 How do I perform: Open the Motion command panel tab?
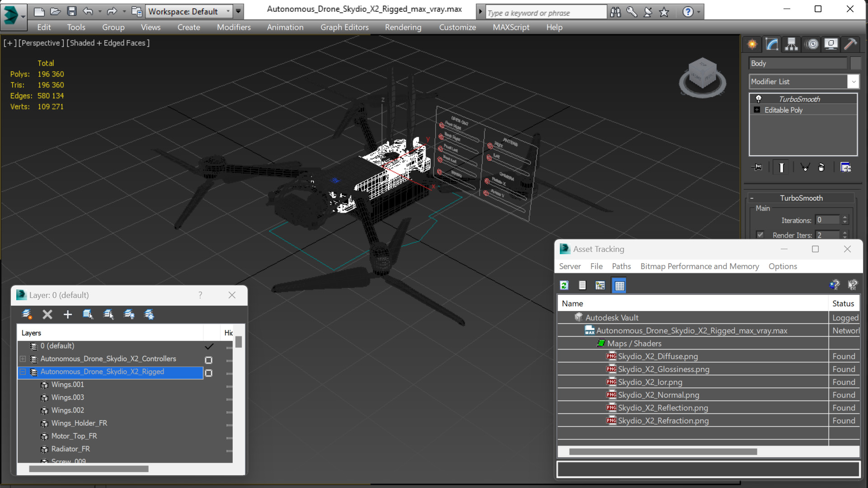click(x=812, y=44)
